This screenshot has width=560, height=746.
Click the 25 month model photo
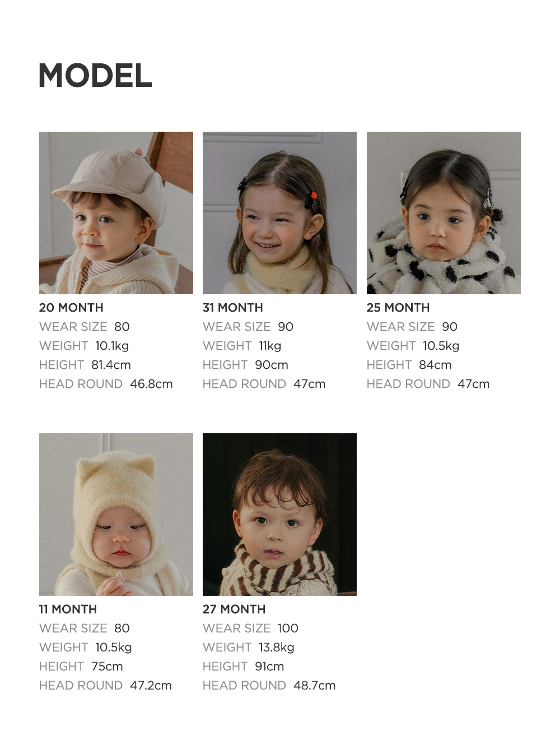444,213
